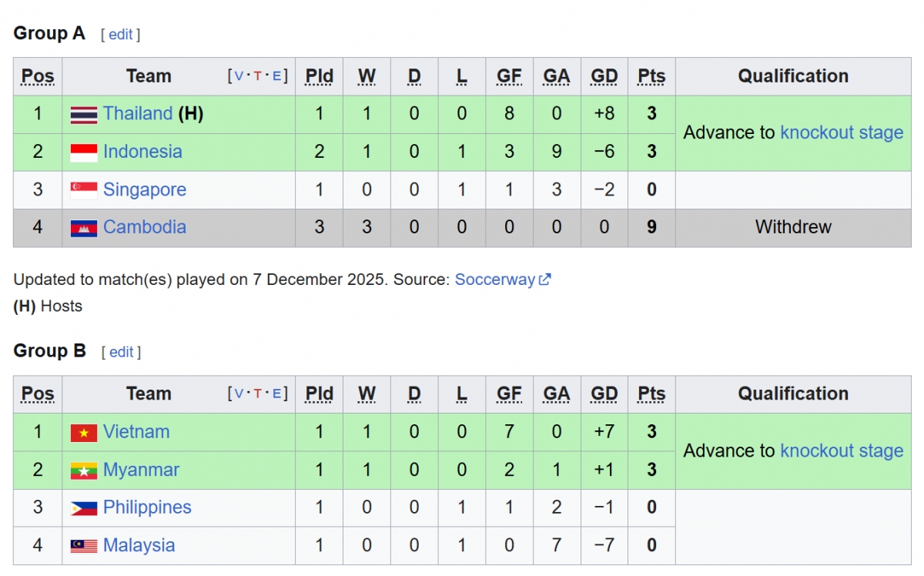The width and height of the screenshot is (924, 576).
Task: Click the E edit-template link in Group B
Action: pos(276,393)
